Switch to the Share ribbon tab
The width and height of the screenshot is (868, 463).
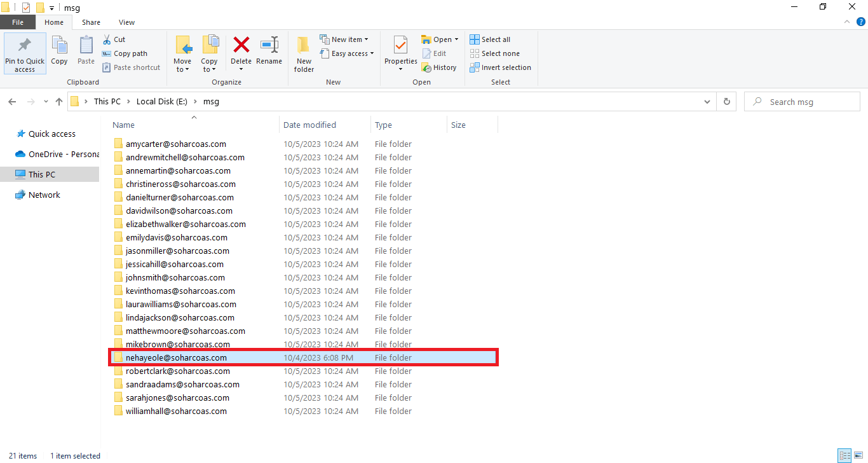(x=91, y=22)
